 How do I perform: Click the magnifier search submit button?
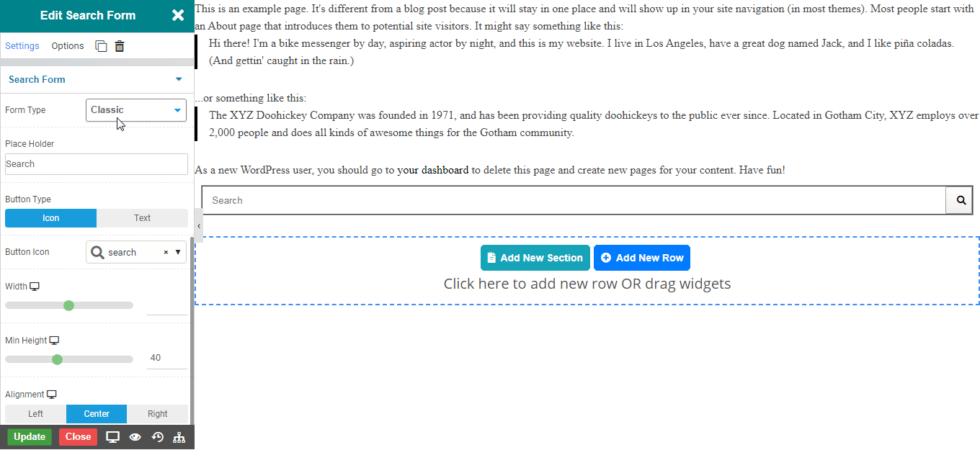(960, 200)
